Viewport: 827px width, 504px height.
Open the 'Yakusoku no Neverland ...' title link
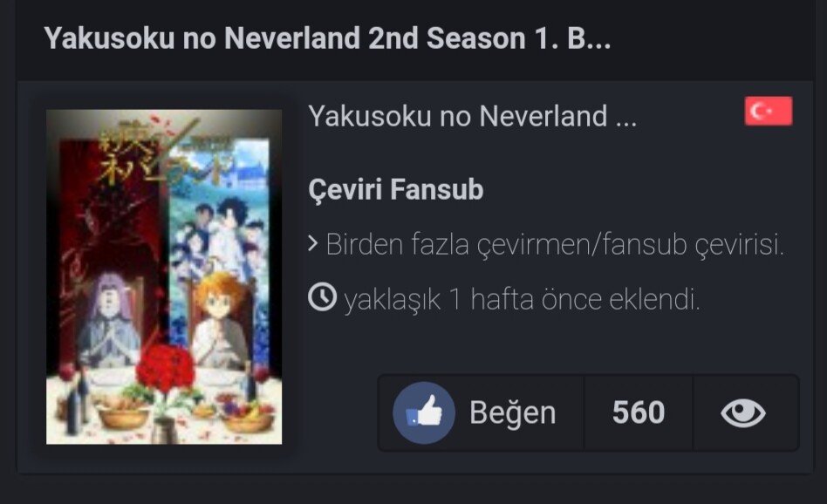pyautogui.click(x=473, y=116)
